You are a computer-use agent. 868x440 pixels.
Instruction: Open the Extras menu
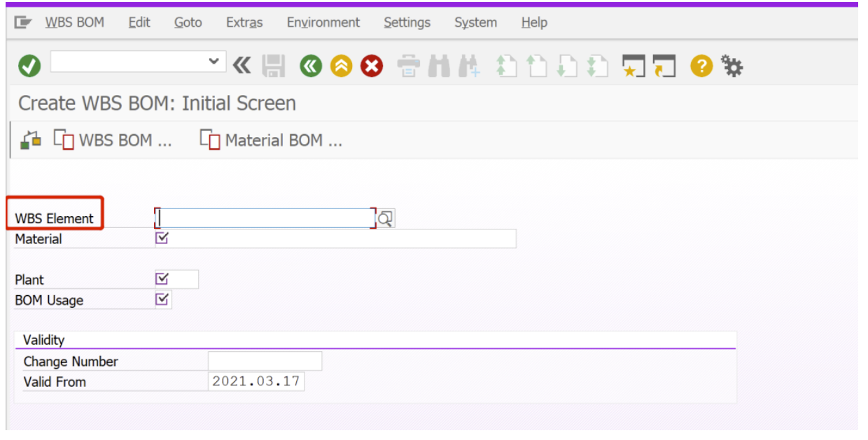coord(244,22)
